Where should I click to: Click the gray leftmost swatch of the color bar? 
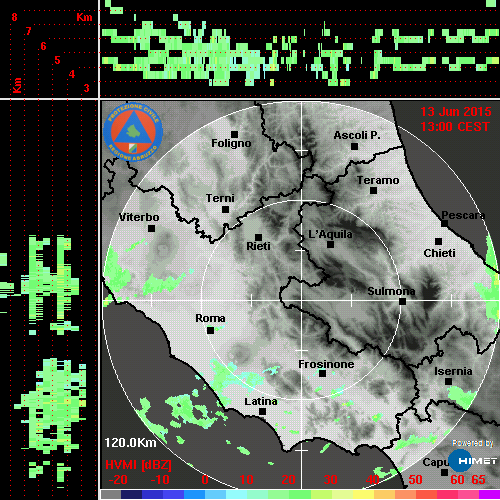111,495
